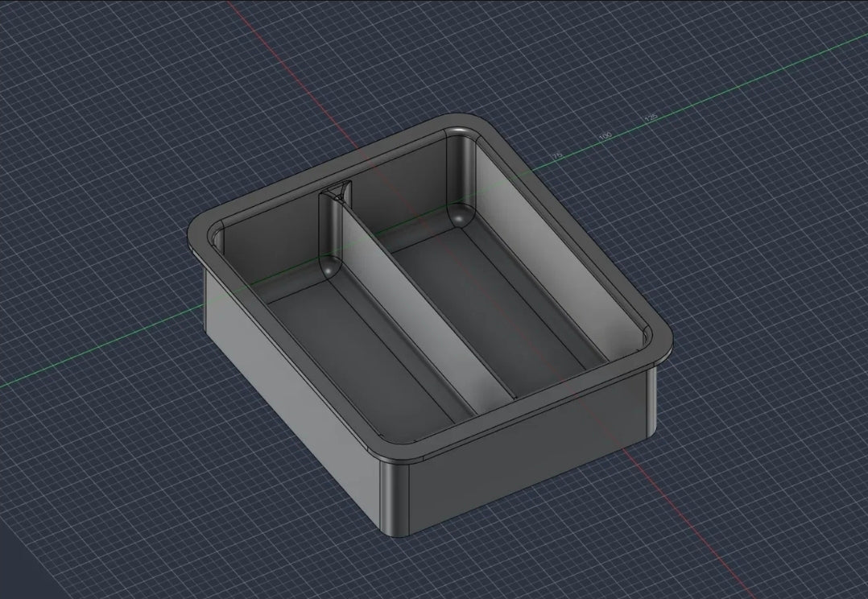Pick the notch at the divider's far end
Viewport: 868px width, 599px height.
pyautogui.click(x=336, y=191)
